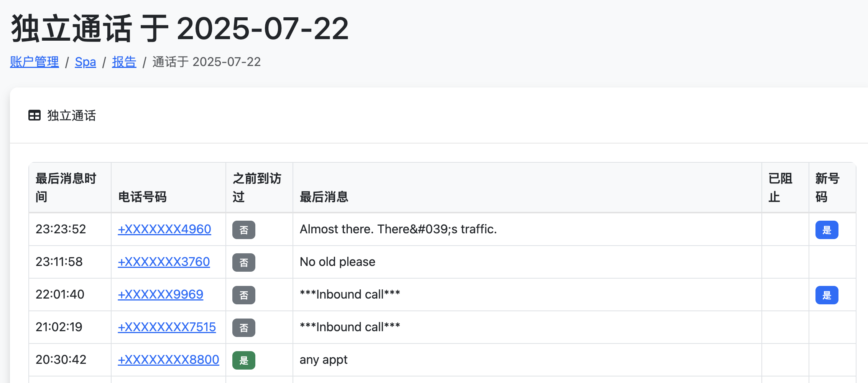Open phone number +XXXXXXX3760
Image resolution: width=868 pixels, height=383 pixels.
164,262
